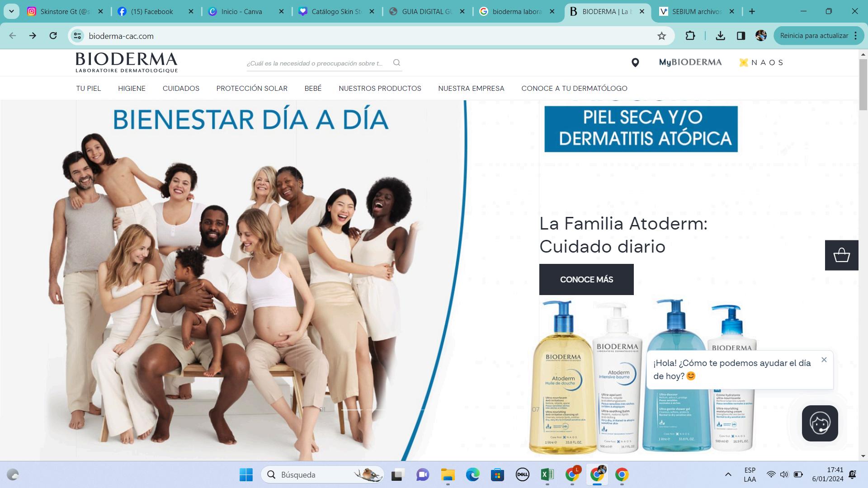Launch the Teams chat taskbar icon
This screenshot has height=488, width=868.
(423, 474)
